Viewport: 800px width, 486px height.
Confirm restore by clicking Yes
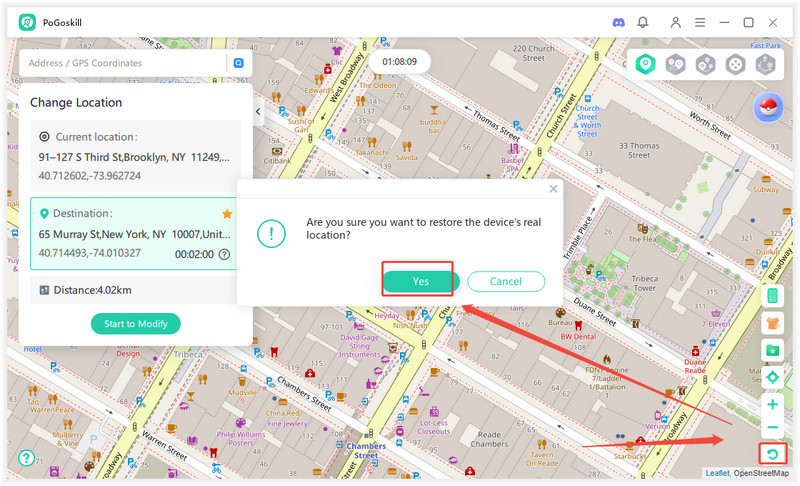[420, 281]
